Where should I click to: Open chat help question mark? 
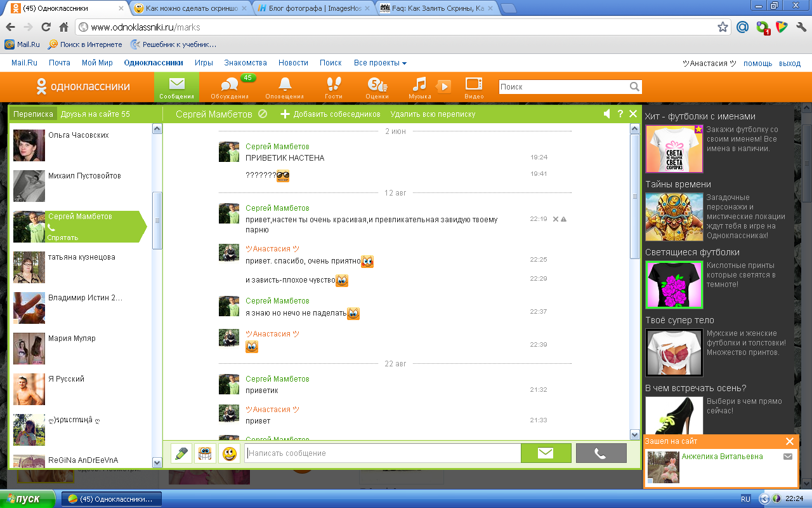pos(620,114)
